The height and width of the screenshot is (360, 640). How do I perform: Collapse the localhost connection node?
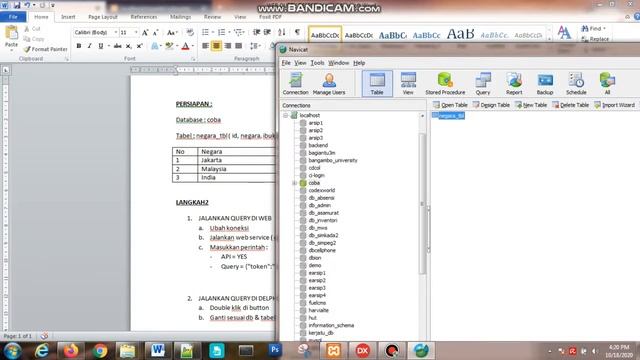[x=286, y=116]
